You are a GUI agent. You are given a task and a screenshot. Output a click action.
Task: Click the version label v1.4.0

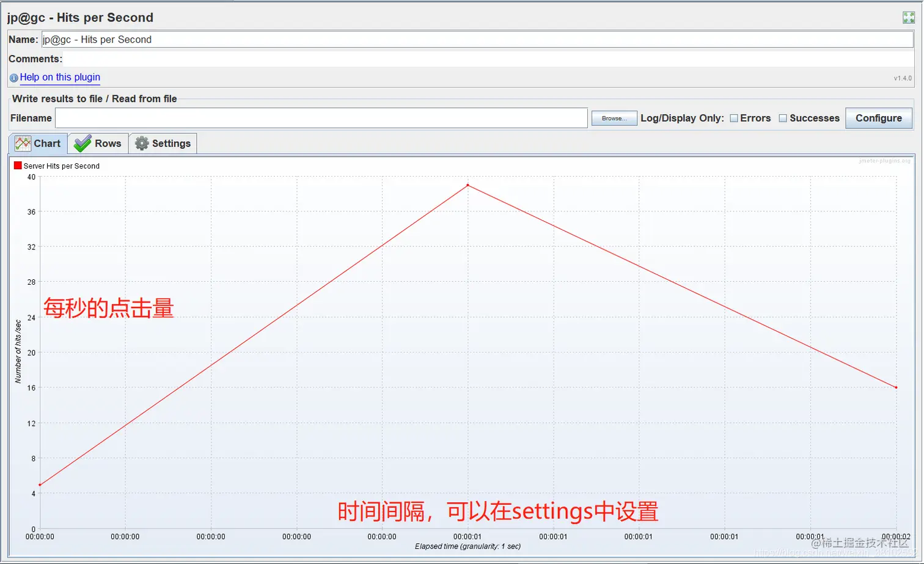coord(903,78)
